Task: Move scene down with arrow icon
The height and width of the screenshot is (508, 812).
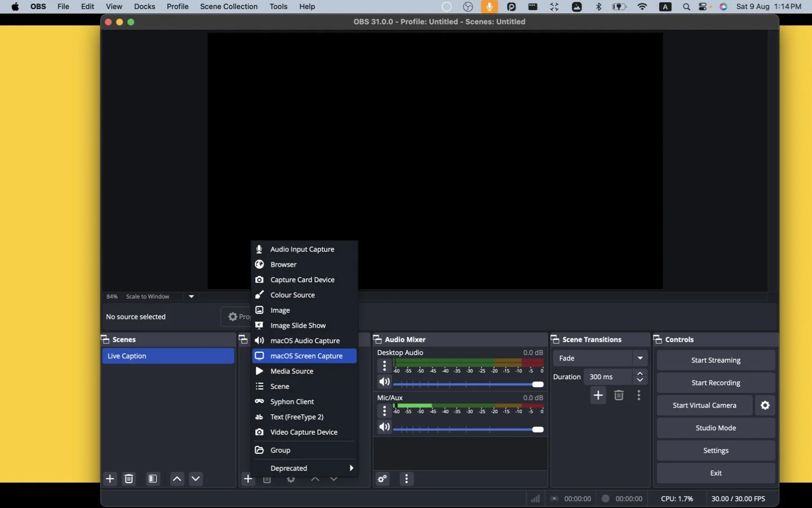Action: (x=196, y=479)
